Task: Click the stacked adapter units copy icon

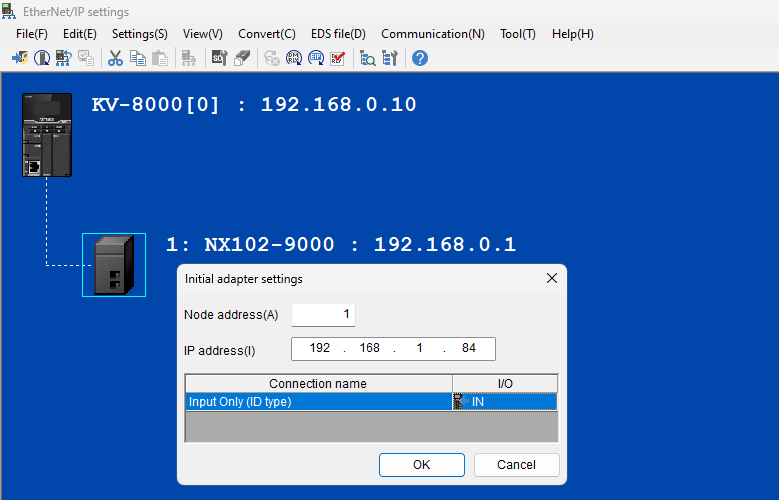Action: (242, 58)
